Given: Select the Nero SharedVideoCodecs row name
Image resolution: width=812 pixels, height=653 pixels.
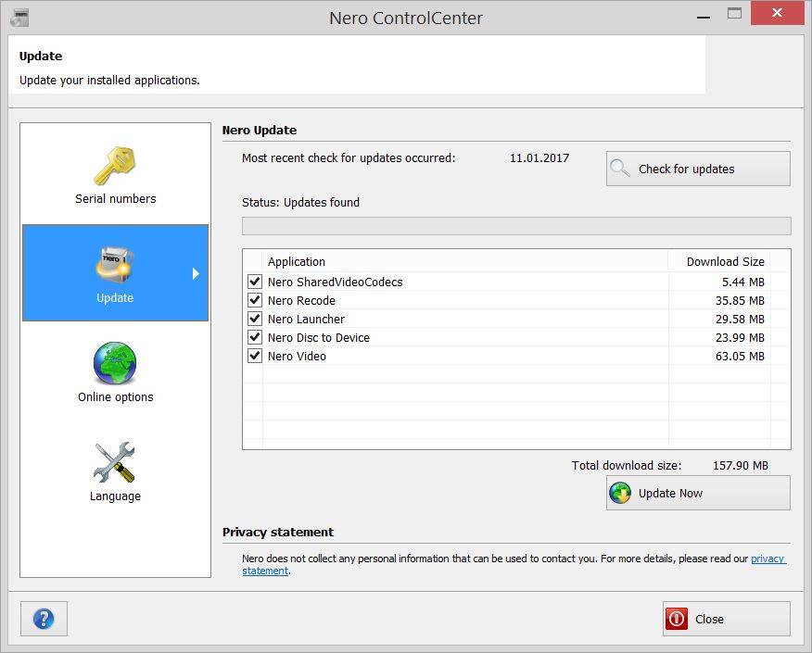Looking at the screenshot, I should (335, 282).
